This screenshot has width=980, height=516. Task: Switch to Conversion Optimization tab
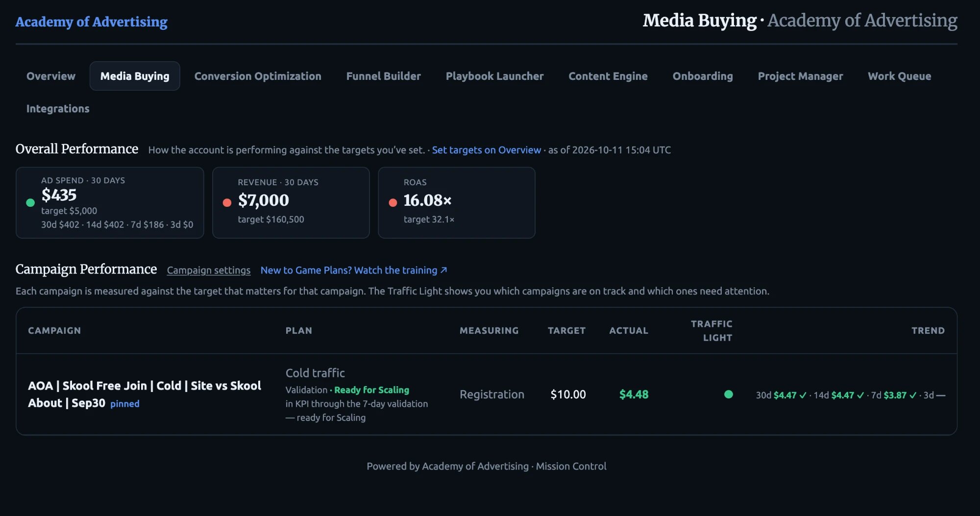click(x=258, y=76)
